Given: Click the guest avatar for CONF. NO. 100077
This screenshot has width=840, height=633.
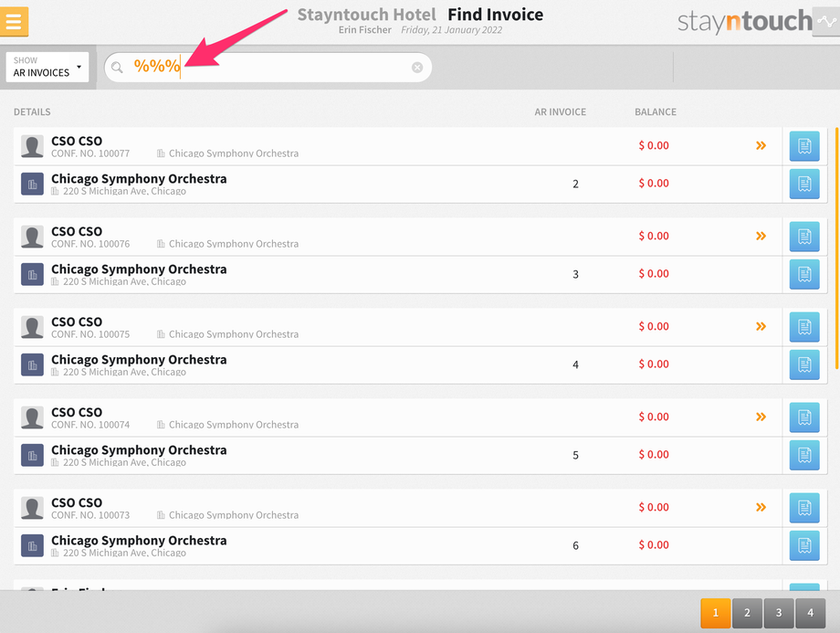Looking at the screenshot, I should (32, 146).
